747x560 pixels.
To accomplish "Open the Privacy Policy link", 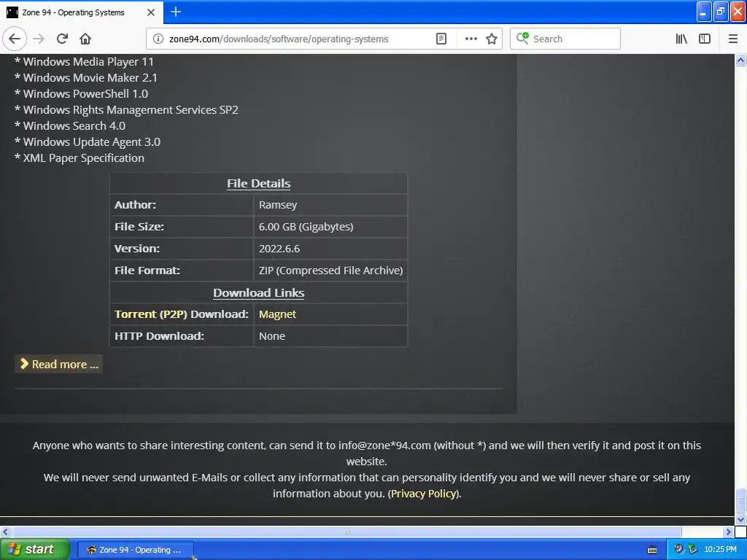I will (424, 494).
